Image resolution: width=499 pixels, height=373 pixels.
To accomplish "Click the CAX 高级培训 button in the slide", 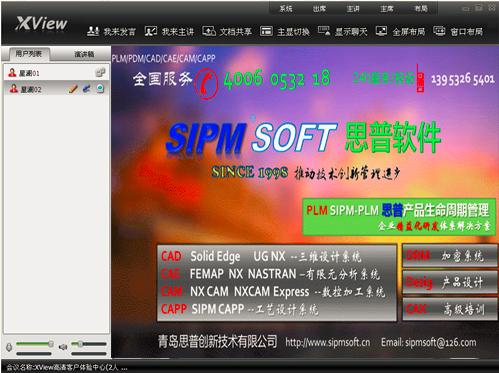I will tap(450, 309).
